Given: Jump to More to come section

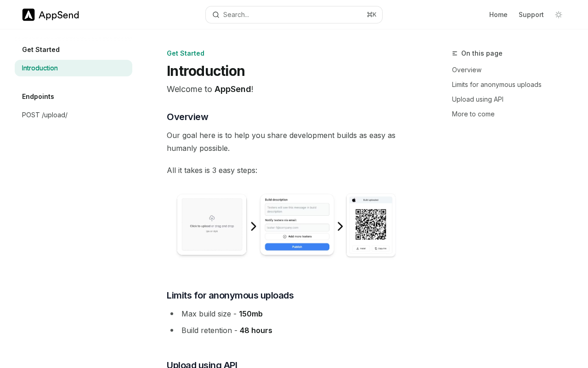Looking at the screenshot, I should tap(473, 114).
